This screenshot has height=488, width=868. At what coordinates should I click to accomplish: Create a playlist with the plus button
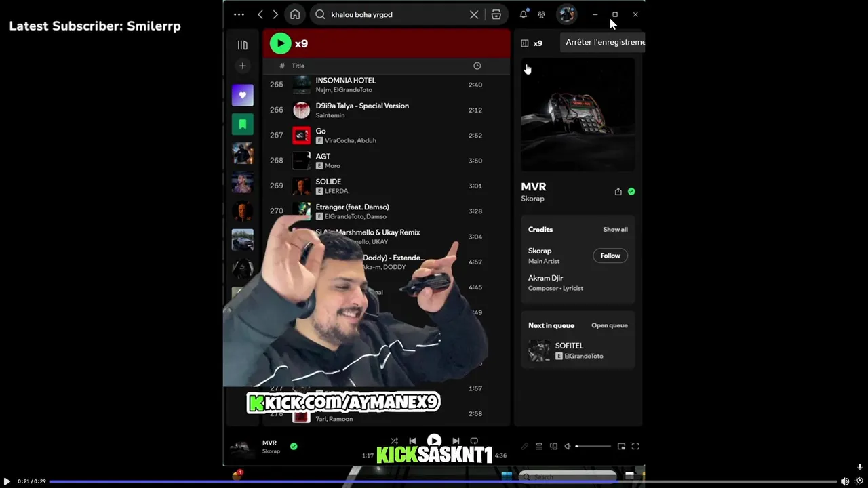click(242, 66)
